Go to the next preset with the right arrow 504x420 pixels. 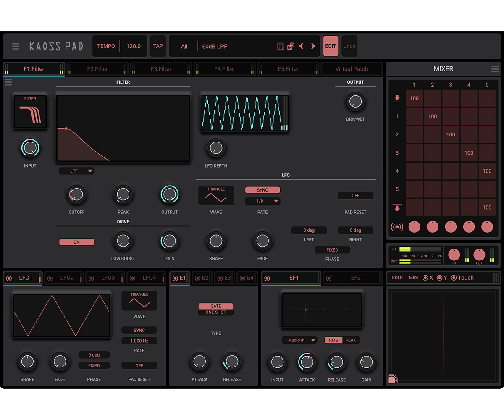point(313,46)
